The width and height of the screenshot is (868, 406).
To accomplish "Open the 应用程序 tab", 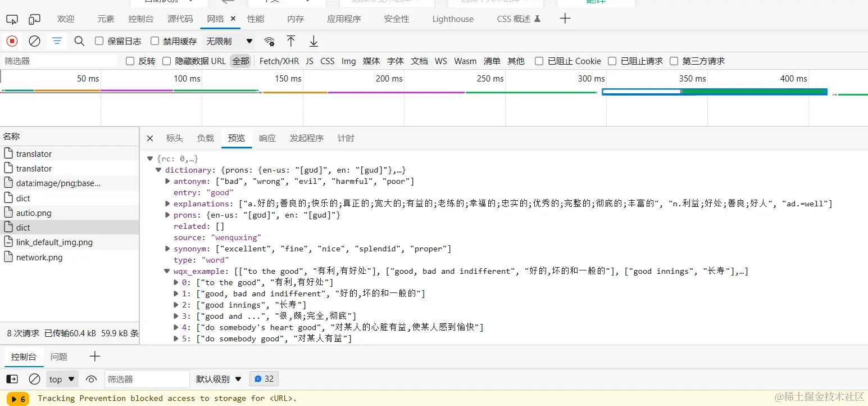I will pyautogui.click(x=344, y=19).
